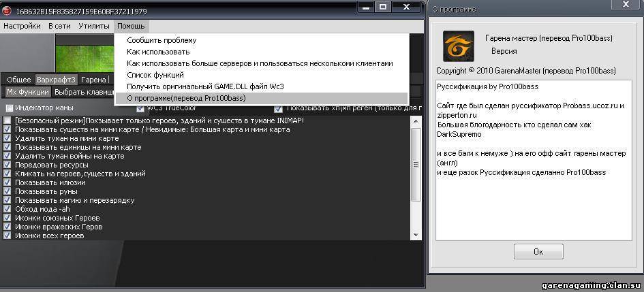The width and height of the screenshot is (644, 292).
Task: Switch to the Варкрафт3 tab
Action: coord(56,80)
